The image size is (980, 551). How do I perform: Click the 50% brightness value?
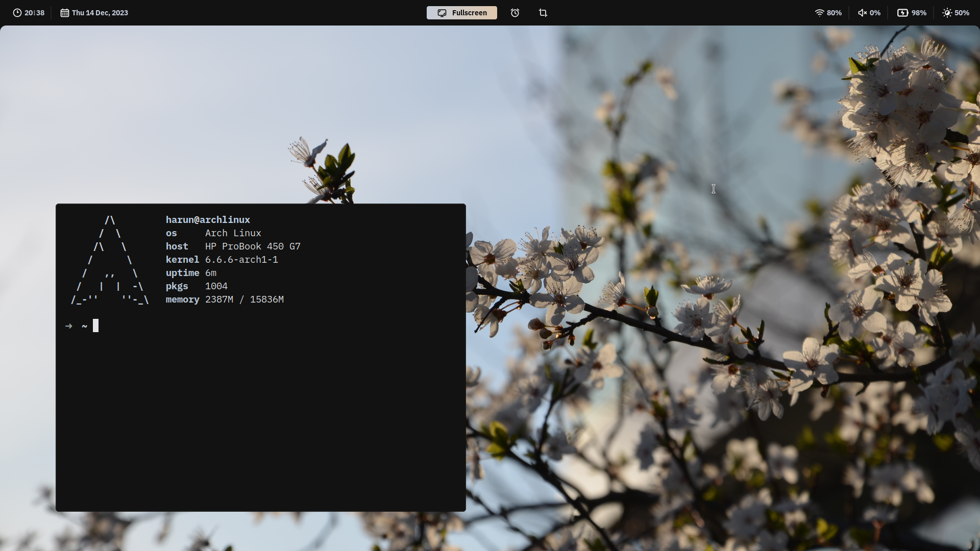coord(962,13)
